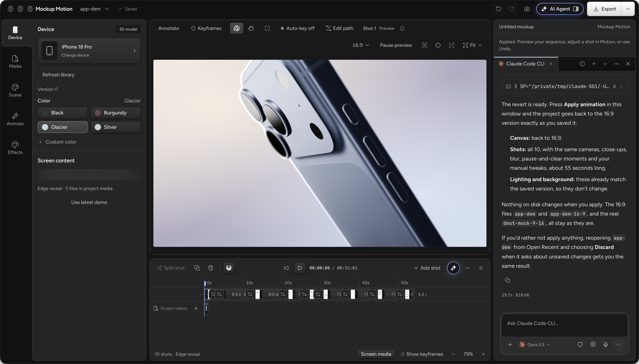Open the Media sidebar panel
Image resolution: width=639 pixels, height=364 pixels.
[15, 61]
